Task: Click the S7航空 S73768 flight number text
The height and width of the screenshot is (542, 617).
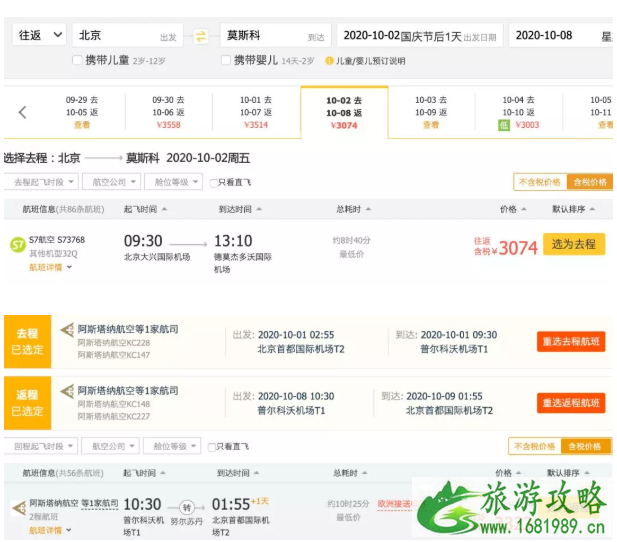Action: click(57, 240)
